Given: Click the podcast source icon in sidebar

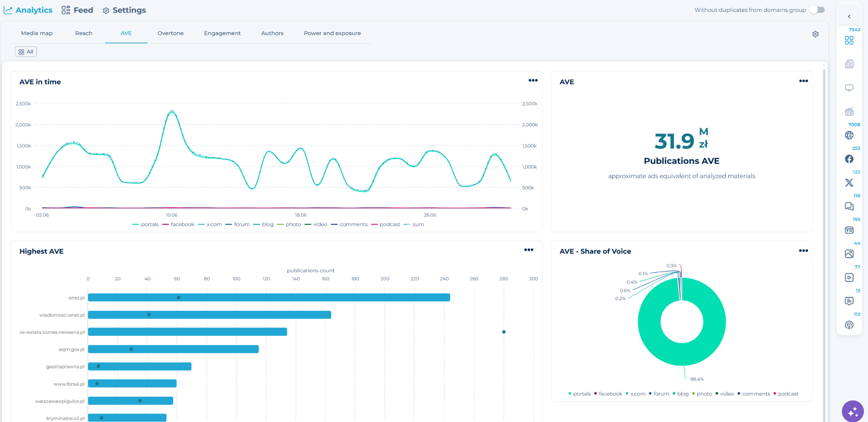Looking at the screenshot, I should pos(849,325).
